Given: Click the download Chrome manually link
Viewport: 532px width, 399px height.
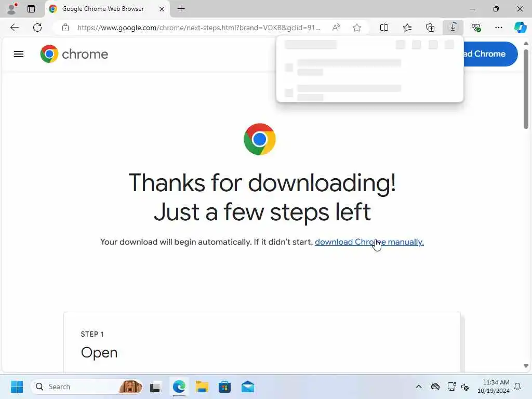Looking at the screenshot, I should click(x=369, y=242).
